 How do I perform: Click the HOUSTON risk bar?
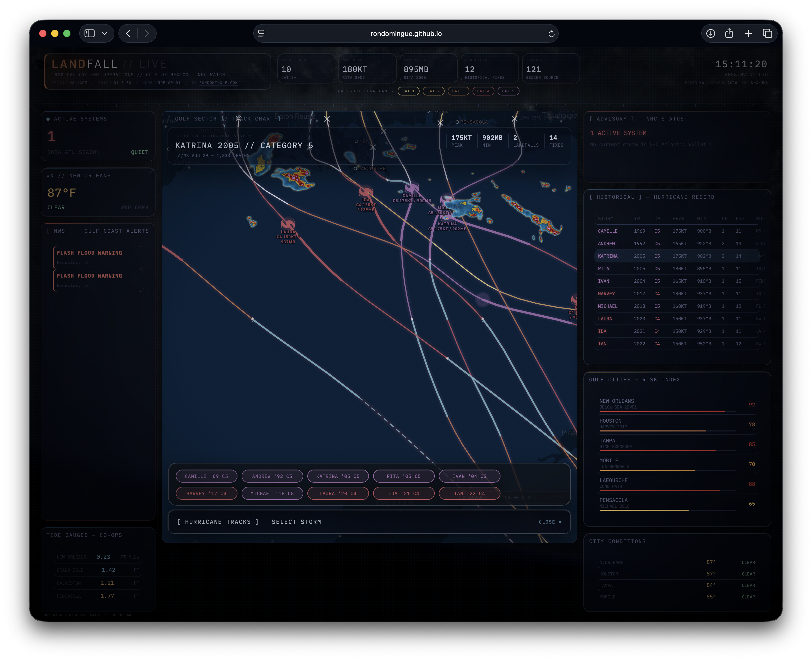tap(667, 431)
